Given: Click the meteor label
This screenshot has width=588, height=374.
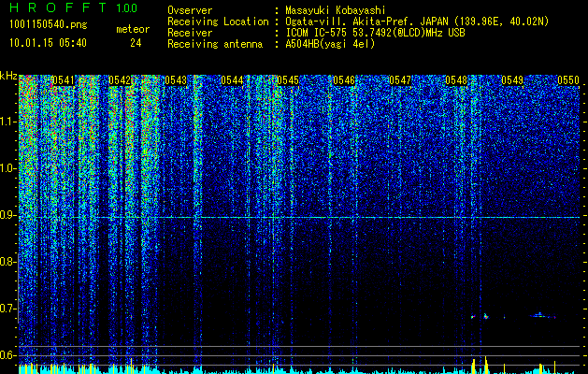Looking at the screenshot, I should pos(133,29).
